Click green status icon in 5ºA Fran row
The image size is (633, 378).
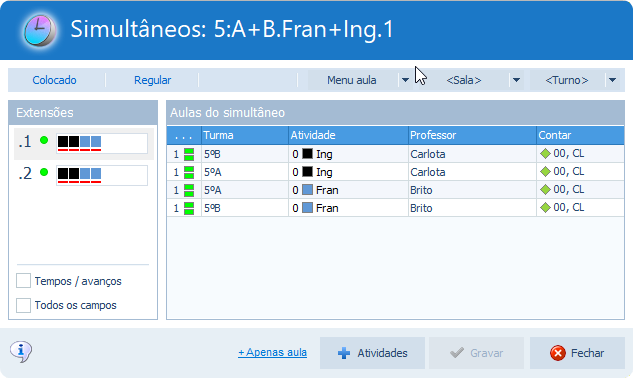189,190
